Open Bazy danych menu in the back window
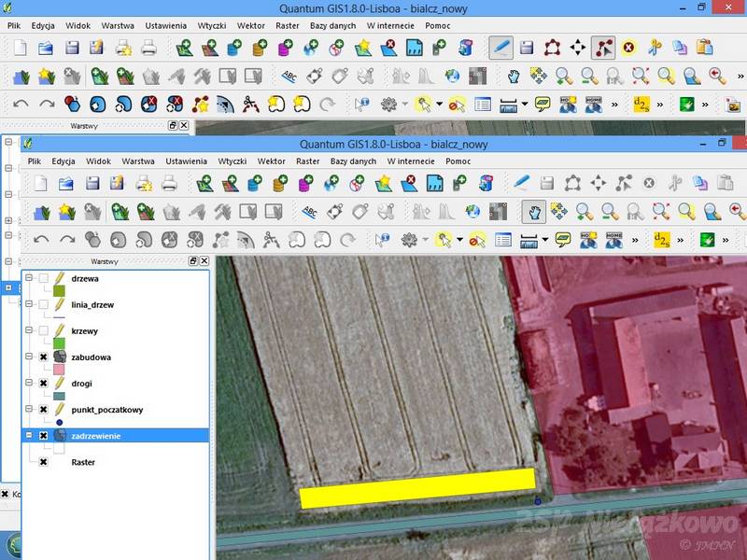Screen dimensions: 747x560 (x=332, y=26)
